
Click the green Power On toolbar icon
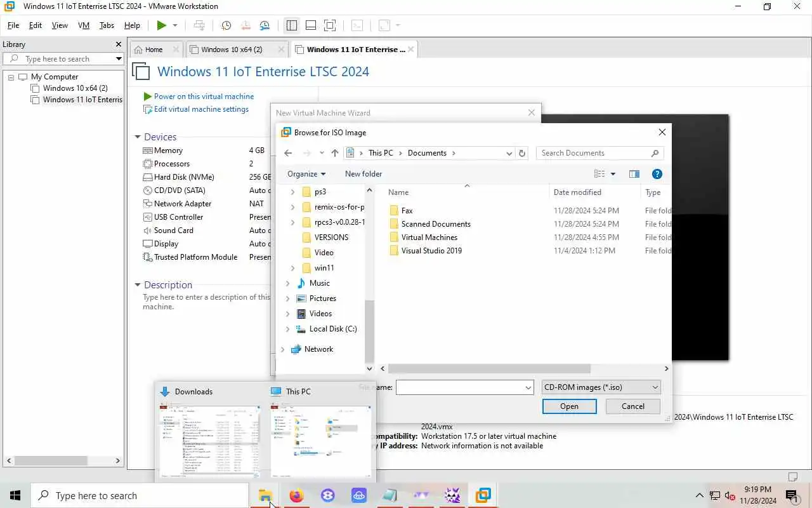tap(162, 25)
